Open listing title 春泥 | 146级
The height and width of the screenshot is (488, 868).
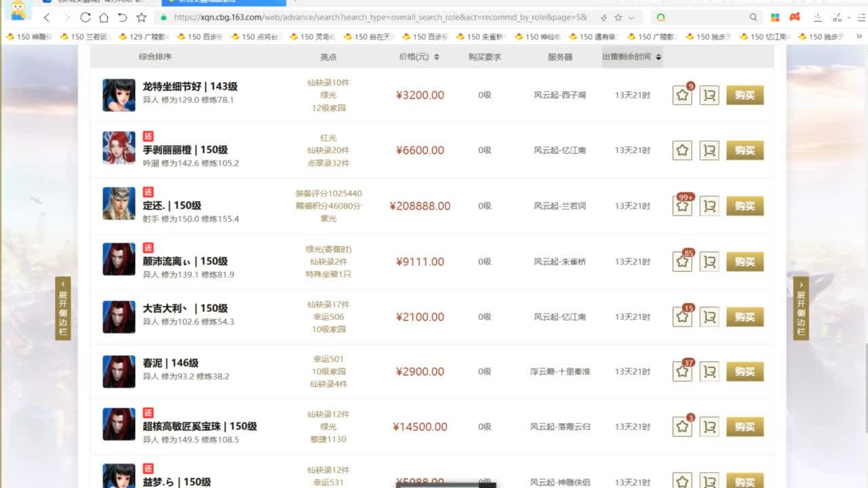coord(170,363)
